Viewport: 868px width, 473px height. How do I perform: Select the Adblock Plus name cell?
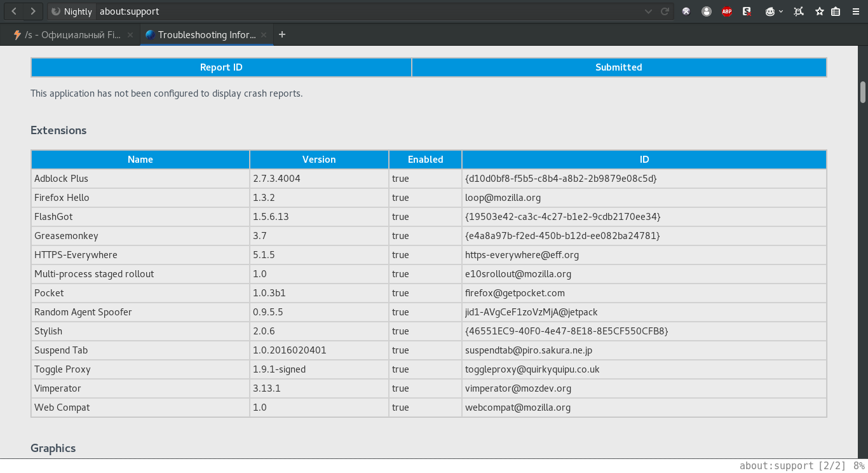(x=140, y=179)
